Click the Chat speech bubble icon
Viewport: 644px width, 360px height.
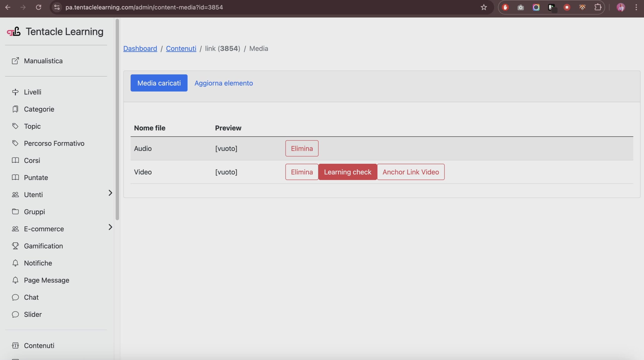click(x=15, y=297)
